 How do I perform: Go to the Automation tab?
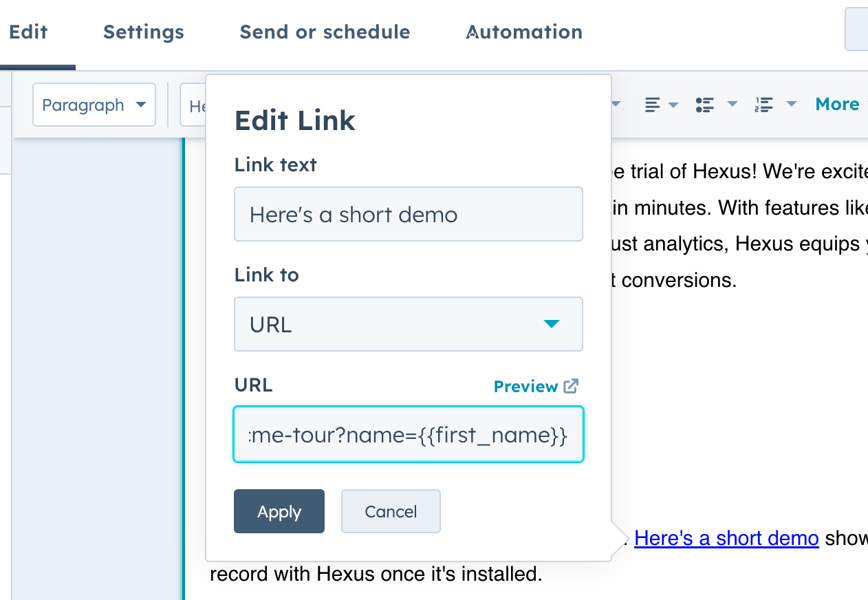523,32
